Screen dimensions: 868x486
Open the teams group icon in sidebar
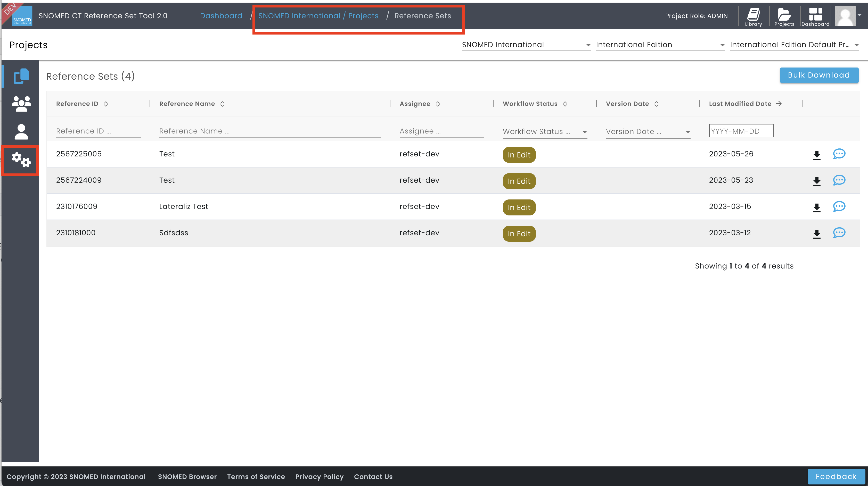tap(21, 104)
